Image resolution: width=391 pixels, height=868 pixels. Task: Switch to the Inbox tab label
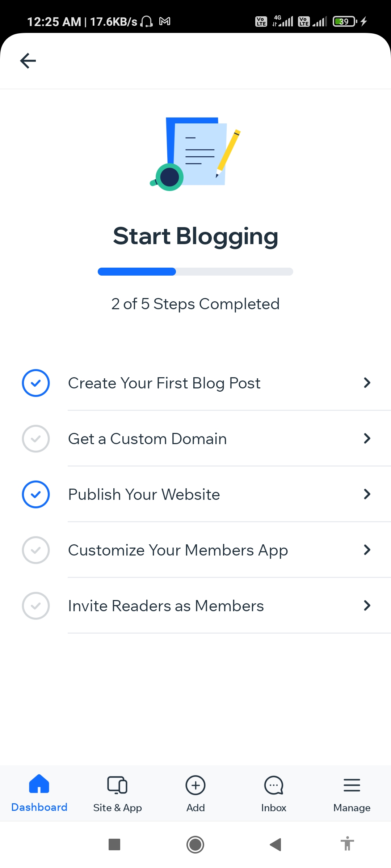pos(274,808)
